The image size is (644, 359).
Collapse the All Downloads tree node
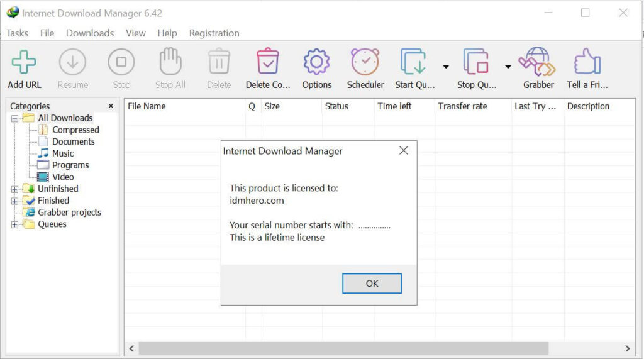pyautogui.click(x=15, y=119)
